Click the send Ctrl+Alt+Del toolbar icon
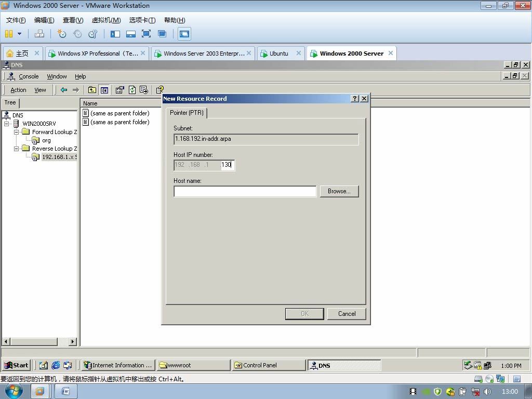Screen dimensions: 532x399 pos(39,34)
